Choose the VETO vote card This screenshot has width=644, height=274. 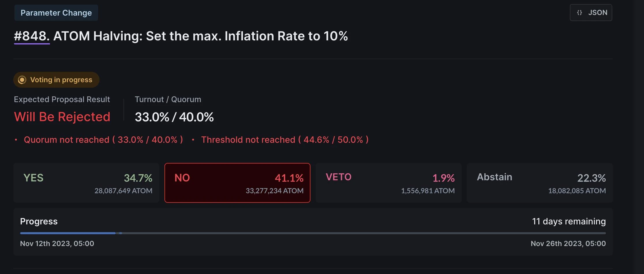pos(388,183)
